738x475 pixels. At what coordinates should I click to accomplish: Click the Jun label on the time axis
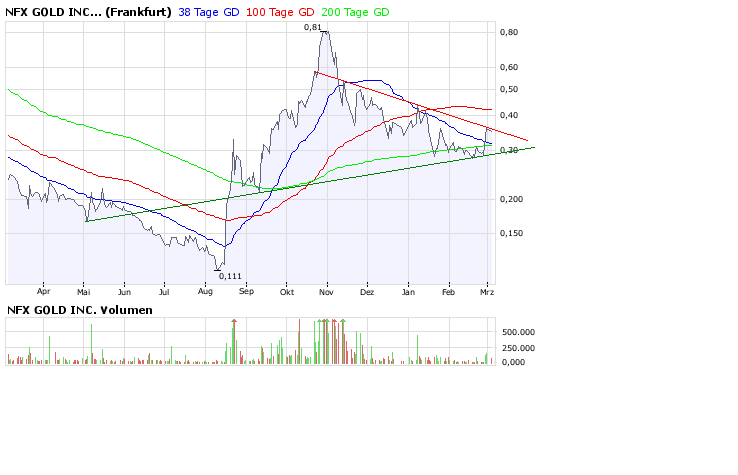point(124,292)
